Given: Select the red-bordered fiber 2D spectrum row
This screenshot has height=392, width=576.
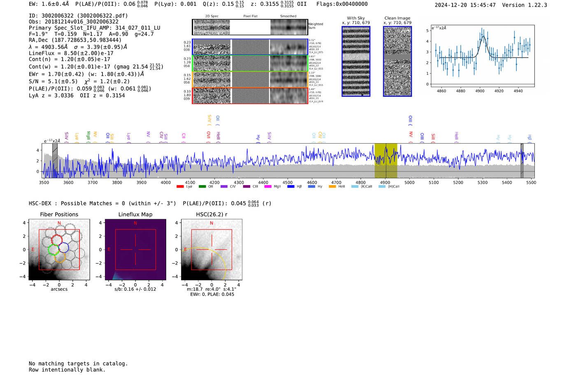Looking at the screenshot, I should coord(250,95).
